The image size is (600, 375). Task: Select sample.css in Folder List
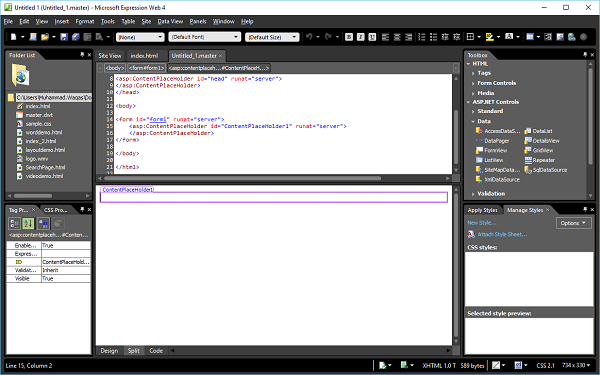(x=34, y=124)
